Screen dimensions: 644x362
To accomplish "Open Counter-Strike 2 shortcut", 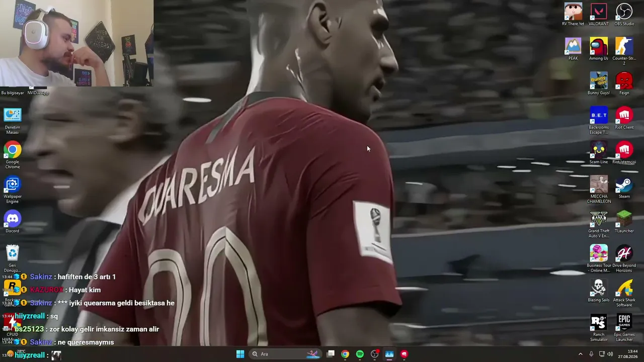I will (624, 51).
